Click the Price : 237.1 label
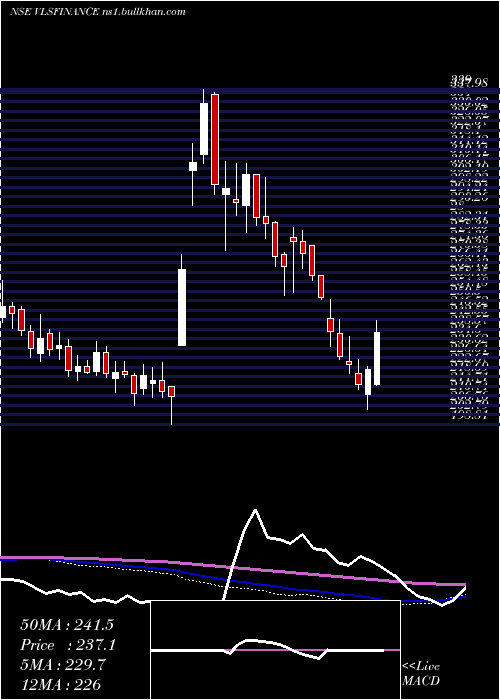Screen dimensions: 500x700 pyautogui.click(x=68, y=645)
